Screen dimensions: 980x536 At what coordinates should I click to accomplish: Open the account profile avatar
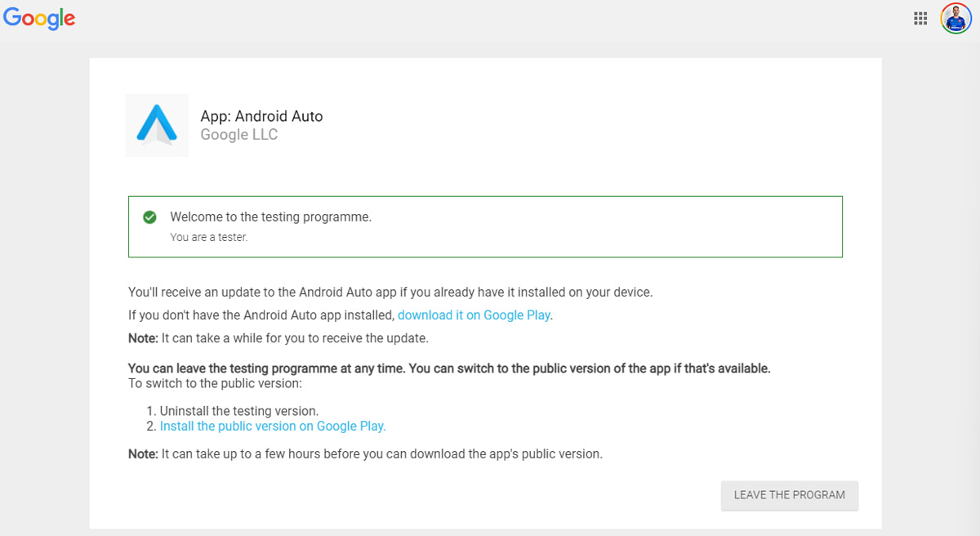[955, 18]
